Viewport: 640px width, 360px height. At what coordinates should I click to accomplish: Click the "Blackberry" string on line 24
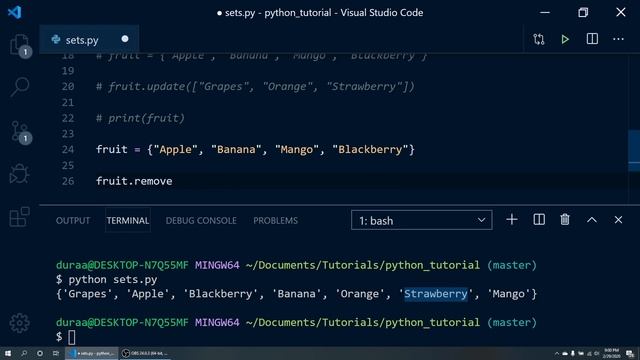tap(370, 149)
